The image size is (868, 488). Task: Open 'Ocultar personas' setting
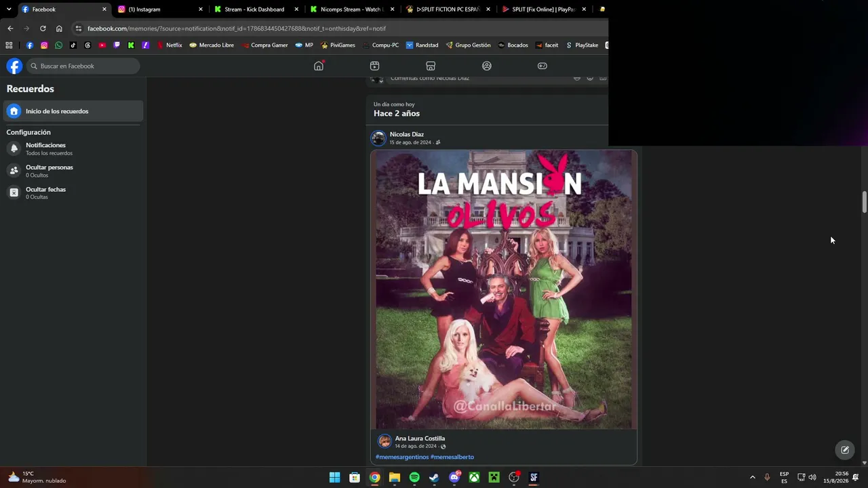tap(73, 171)
